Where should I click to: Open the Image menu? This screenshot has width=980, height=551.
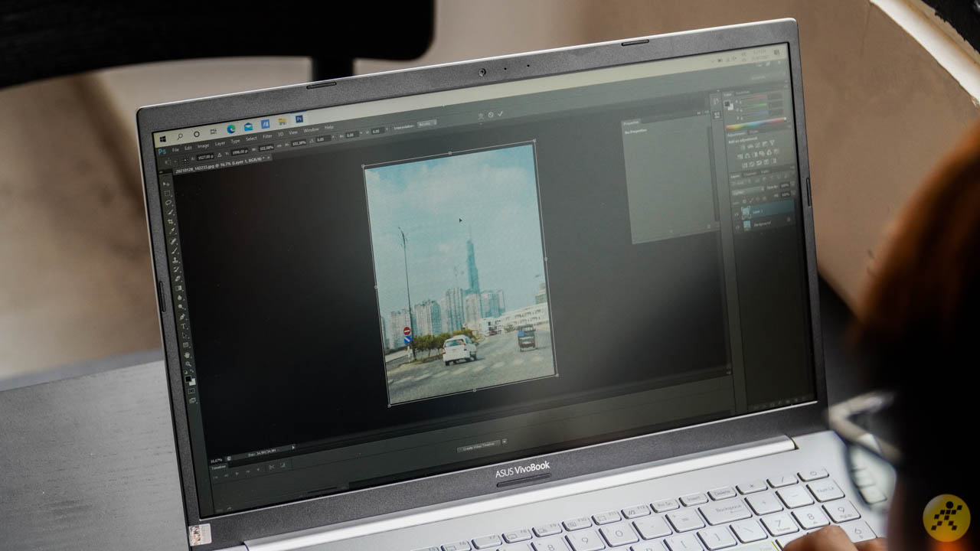tap(203, 145)
